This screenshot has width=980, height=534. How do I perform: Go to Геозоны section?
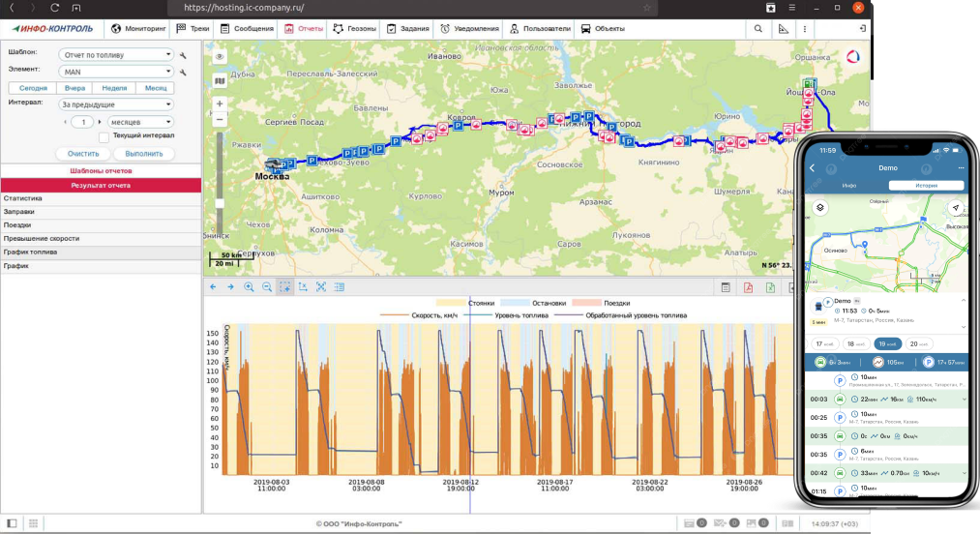click(354, 29)
